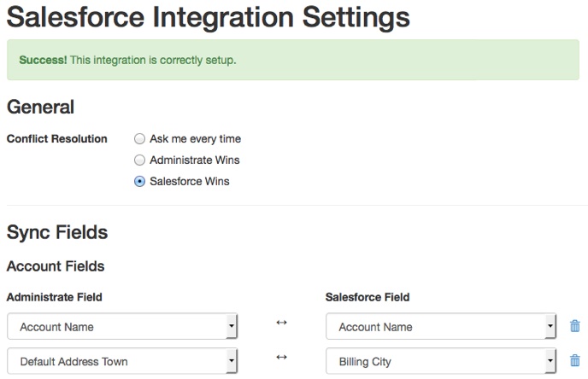Delete the Account Name field mapping

coord(574,326)
